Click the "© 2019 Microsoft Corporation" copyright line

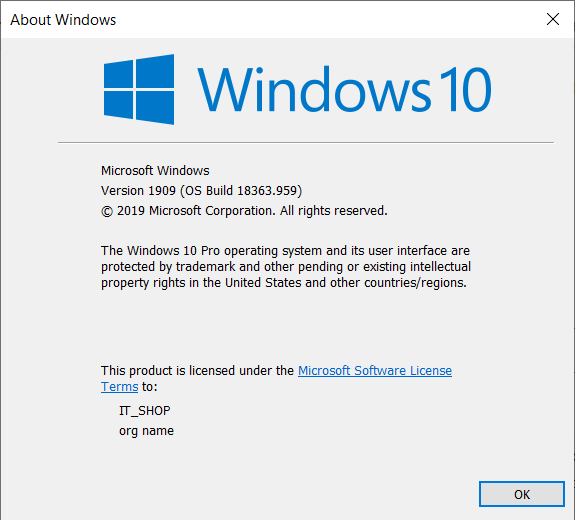[244, 211]
